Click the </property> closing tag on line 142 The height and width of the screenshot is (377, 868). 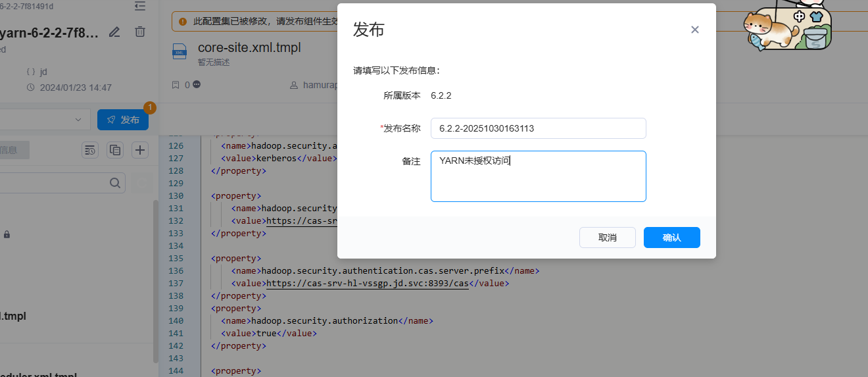click(x=238, y=346)
